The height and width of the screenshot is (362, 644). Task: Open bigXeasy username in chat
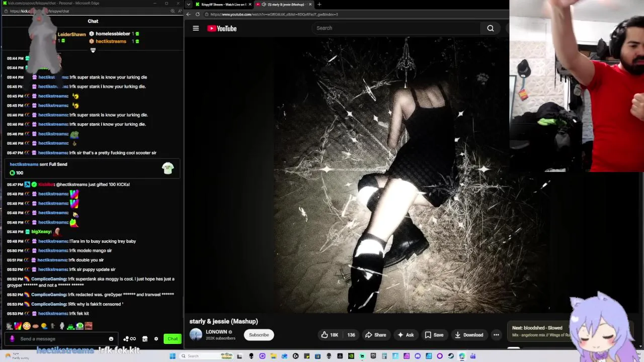pos(41,232)
